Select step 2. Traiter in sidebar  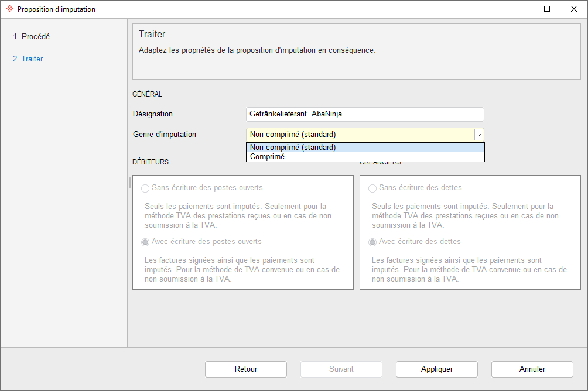click(28, 59)
